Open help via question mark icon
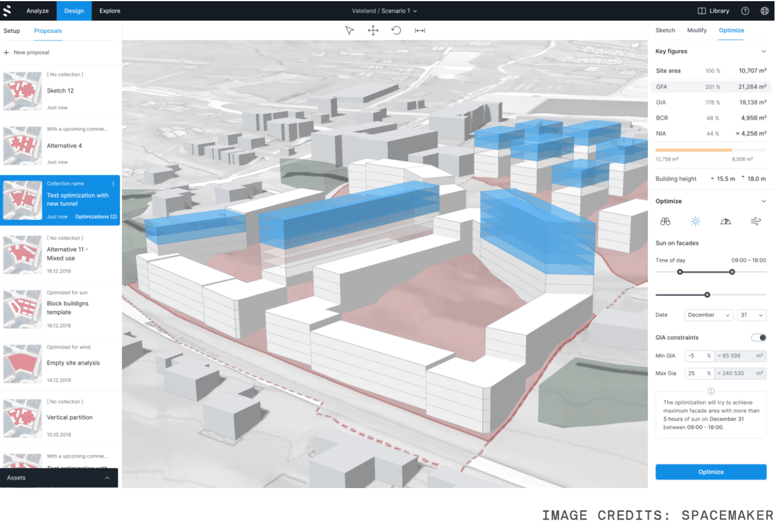The width and height of the screenshot is (778, 532). [x=745, y=11]
